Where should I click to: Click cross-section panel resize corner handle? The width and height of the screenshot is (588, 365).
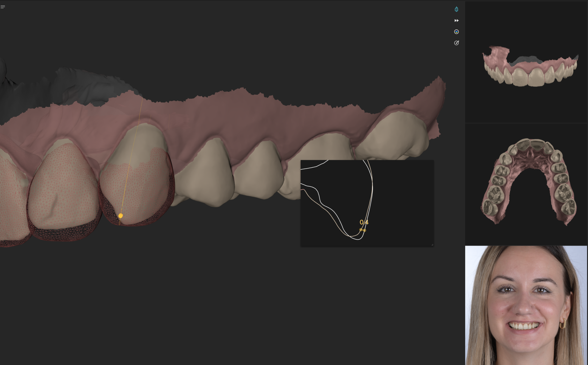(x=432, y=245)
